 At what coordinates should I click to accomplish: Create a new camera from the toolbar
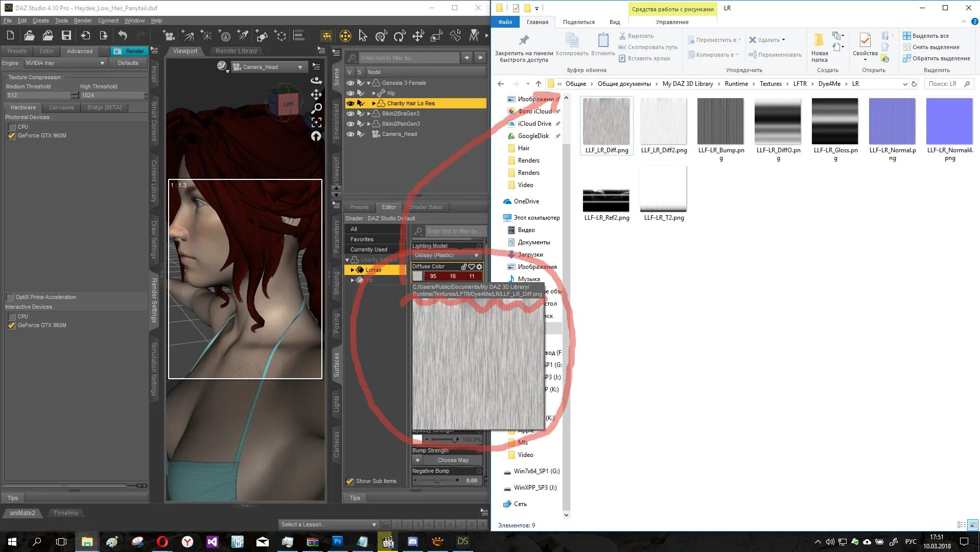pyautogui.click(x=170, y=36)
